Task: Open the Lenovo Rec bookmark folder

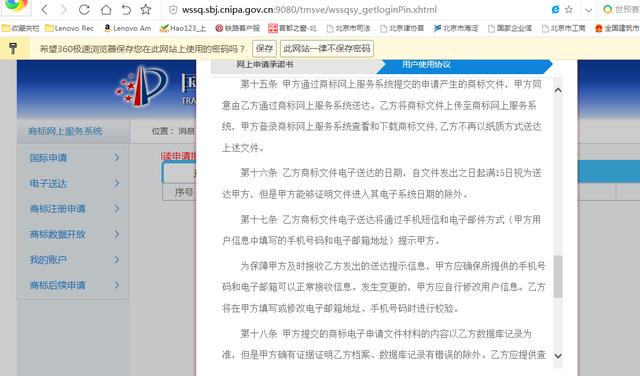Action: coord(69,28)
